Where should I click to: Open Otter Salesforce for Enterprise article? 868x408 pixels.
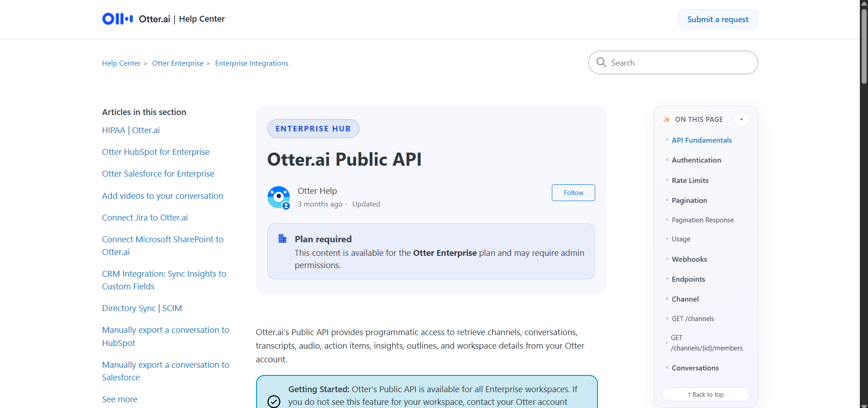point(158,174)
